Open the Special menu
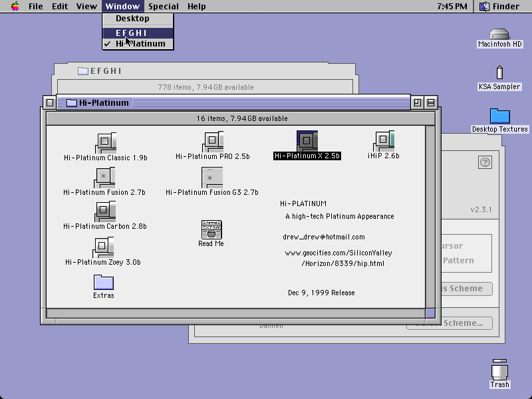Viewport: 532px width, 399px height. click(164, 6)
